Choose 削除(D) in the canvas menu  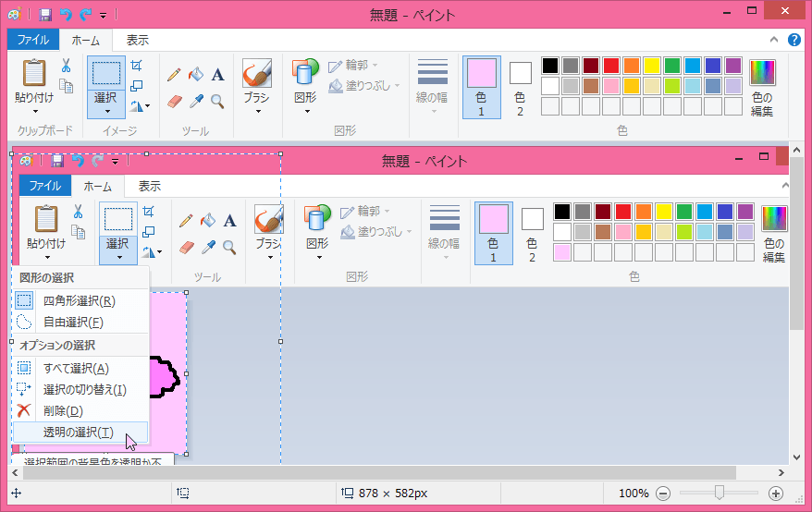pyautogui.click(x=80, y=410)
